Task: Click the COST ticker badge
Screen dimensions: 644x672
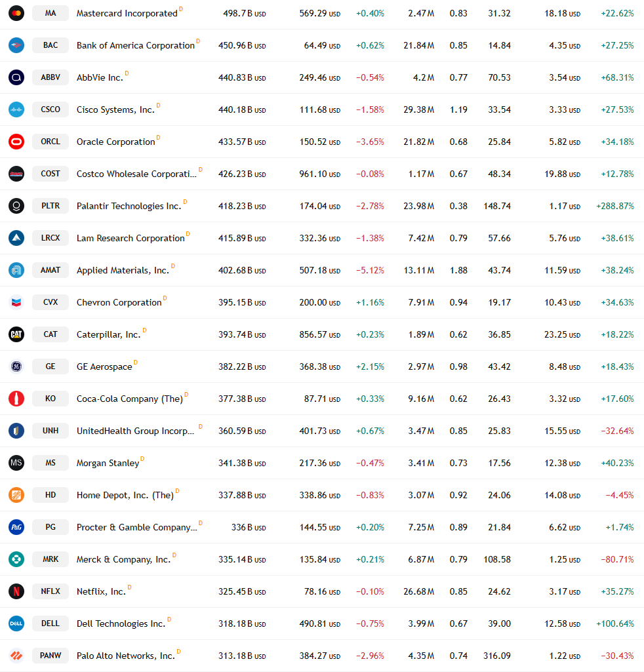Action: point(50,174)
